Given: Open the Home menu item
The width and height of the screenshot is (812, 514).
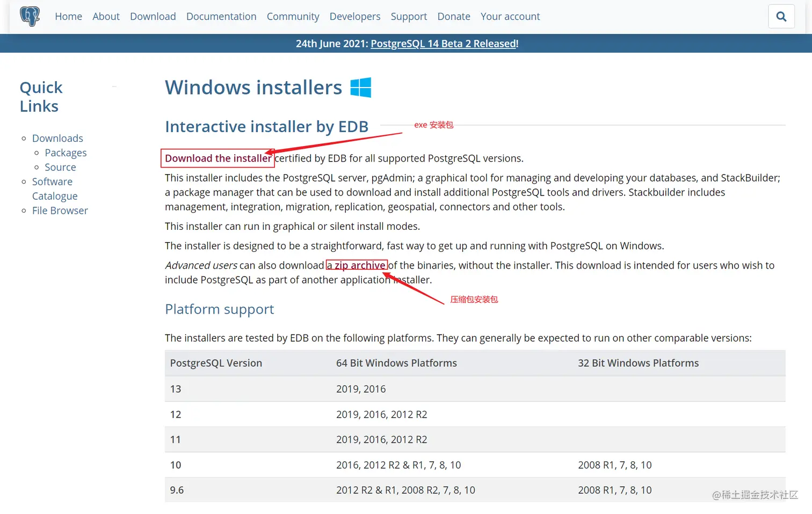Looking at the screenshot, I should pos(68,17).
